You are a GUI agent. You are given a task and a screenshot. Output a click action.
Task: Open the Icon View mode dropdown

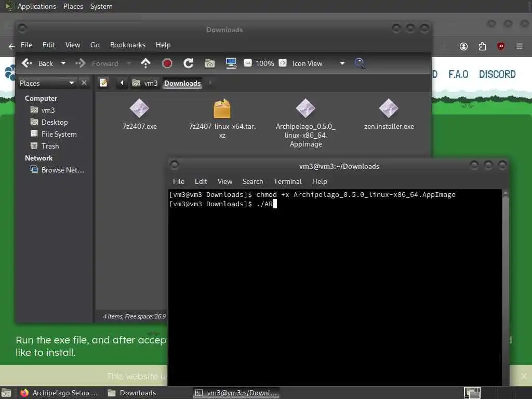coord(318,63)
